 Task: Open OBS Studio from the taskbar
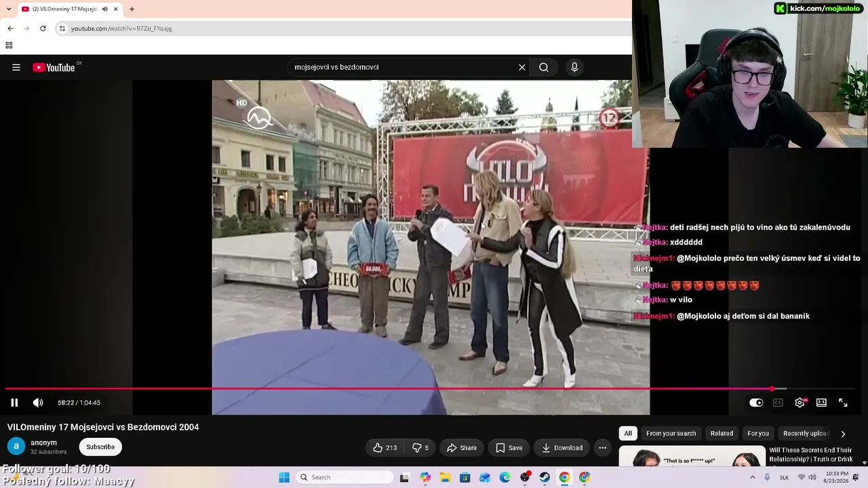tap(525, 477)
